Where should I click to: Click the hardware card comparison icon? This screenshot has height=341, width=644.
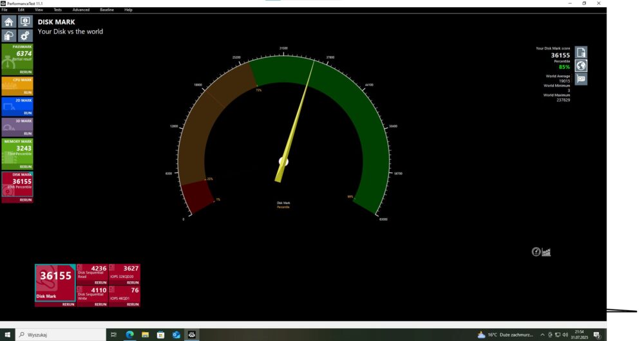click(581, 78)
